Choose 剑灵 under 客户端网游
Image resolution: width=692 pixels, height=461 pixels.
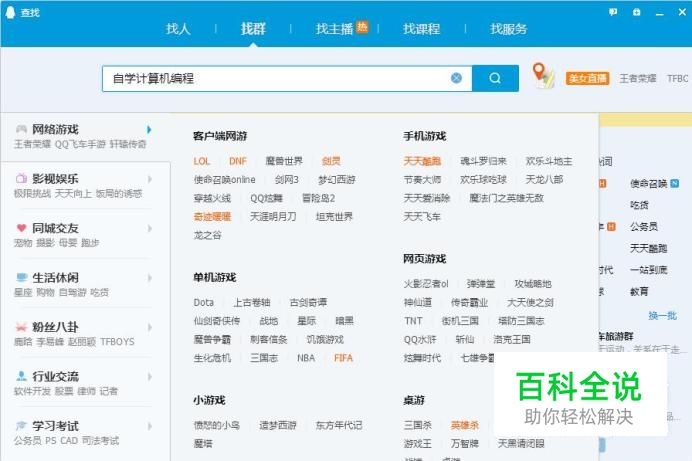pos(331,161)
